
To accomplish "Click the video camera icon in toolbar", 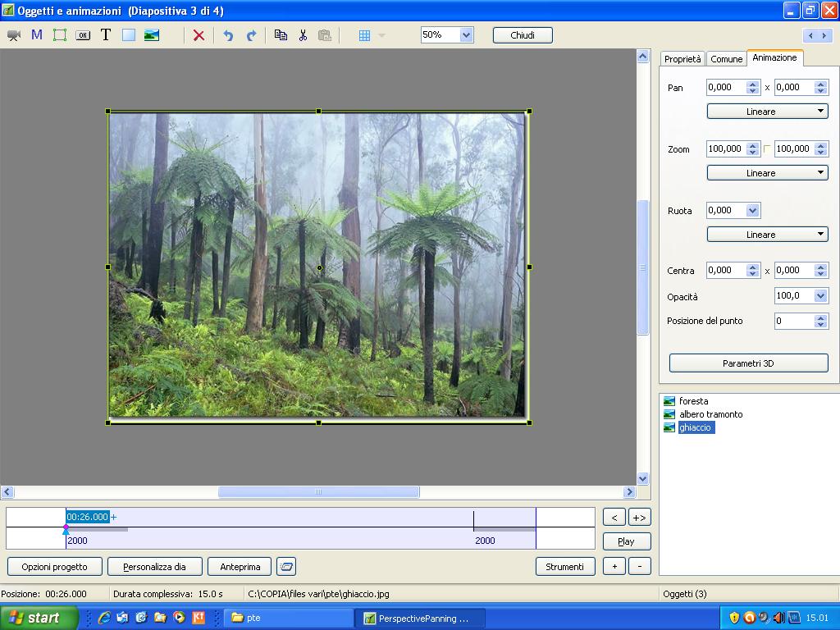I will pos(14,35).
